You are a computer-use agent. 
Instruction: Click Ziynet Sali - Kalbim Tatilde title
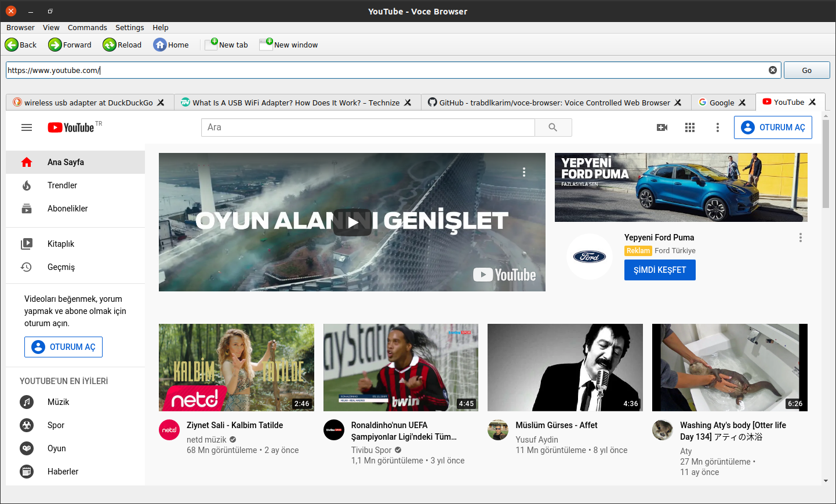(x=235, y=425)
